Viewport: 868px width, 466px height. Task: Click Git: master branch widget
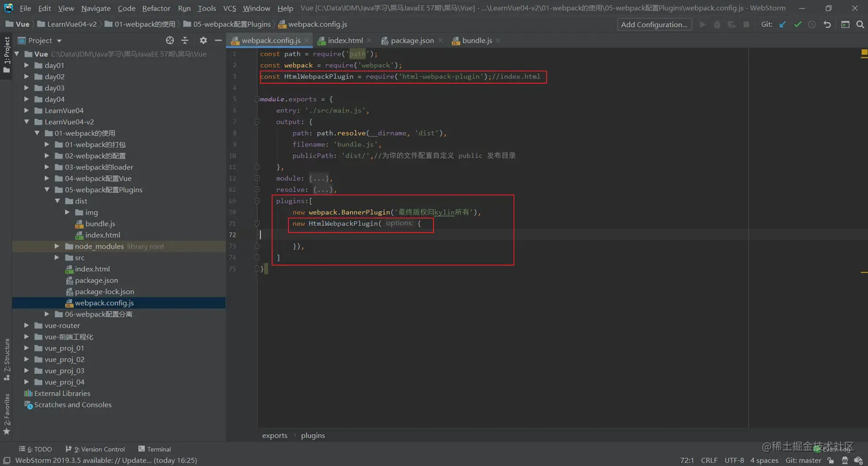coord(803,460)
